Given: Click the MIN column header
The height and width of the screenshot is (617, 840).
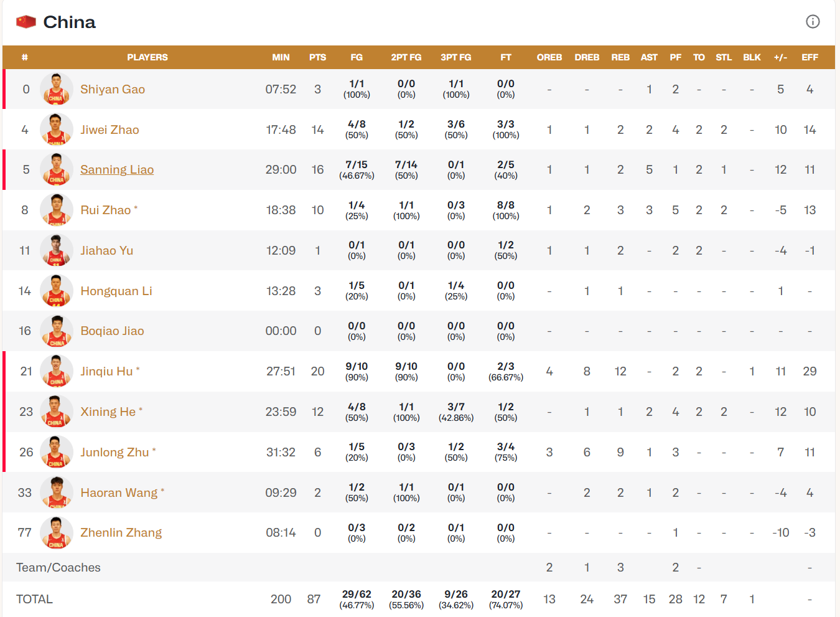Looking at the screenshot, I should pyautogui.click(x=281, y=57).
